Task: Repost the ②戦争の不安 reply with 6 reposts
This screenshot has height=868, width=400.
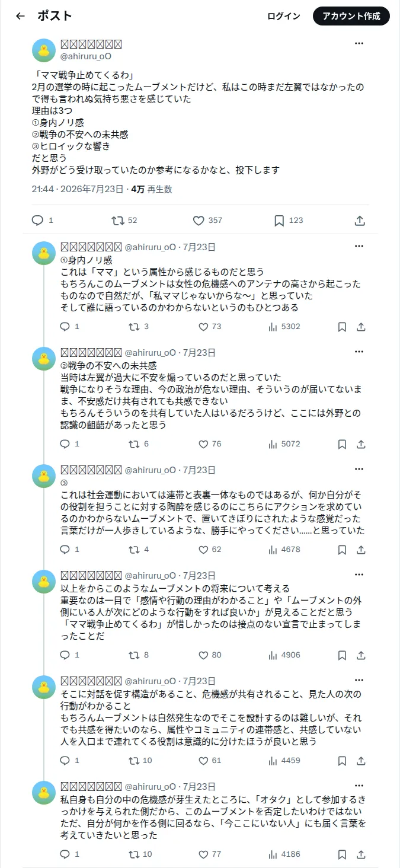Action: tap(139, 444)
